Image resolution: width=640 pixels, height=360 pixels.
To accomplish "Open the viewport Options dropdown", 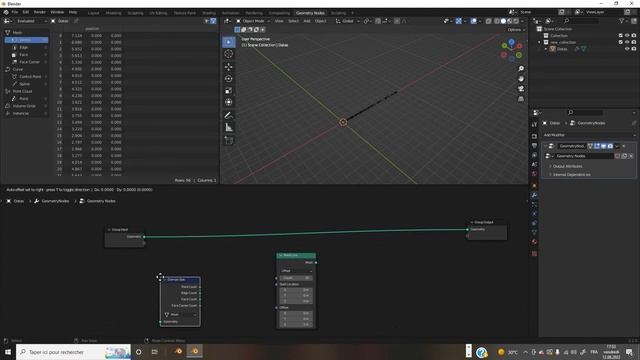I will tap(516, 30).
